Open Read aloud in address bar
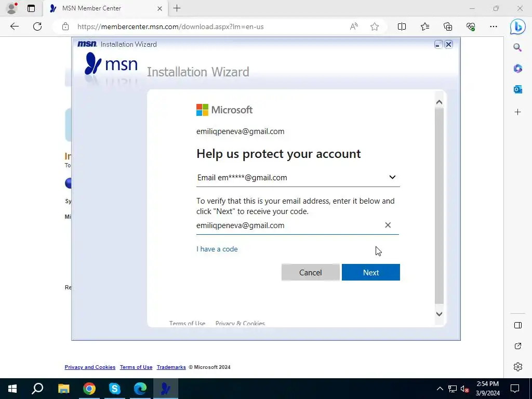The width and height of the screenshot is (532, 399). tap(354, 26)
